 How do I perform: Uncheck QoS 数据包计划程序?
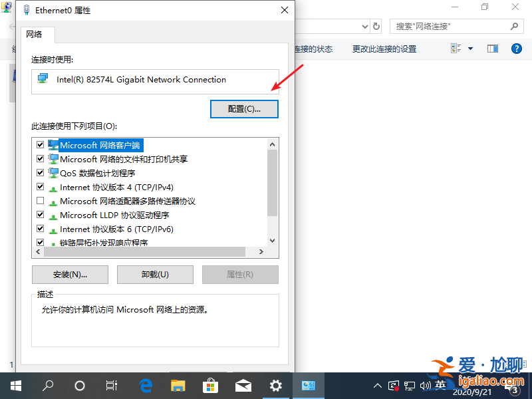pyautogui.click(x=41, y=173)
